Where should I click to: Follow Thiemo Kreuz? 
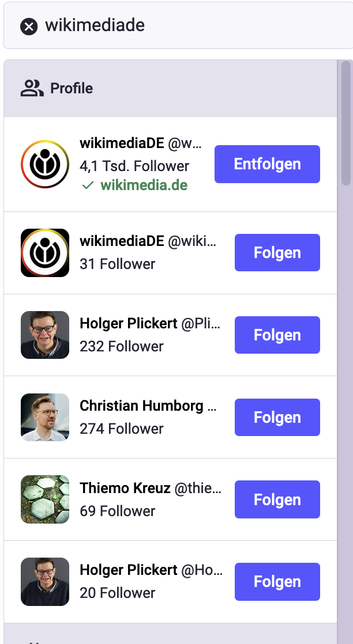277,499
